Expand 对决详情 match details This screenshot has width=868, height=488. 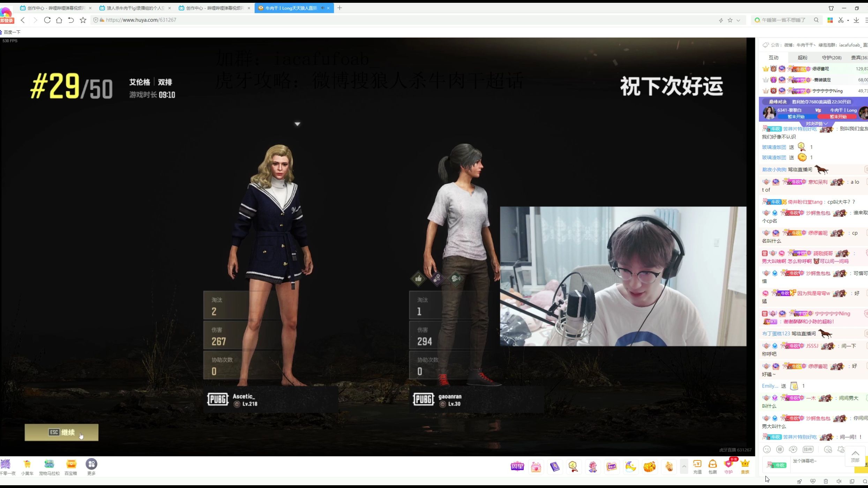pyautogui.click(x=817, y=123)
